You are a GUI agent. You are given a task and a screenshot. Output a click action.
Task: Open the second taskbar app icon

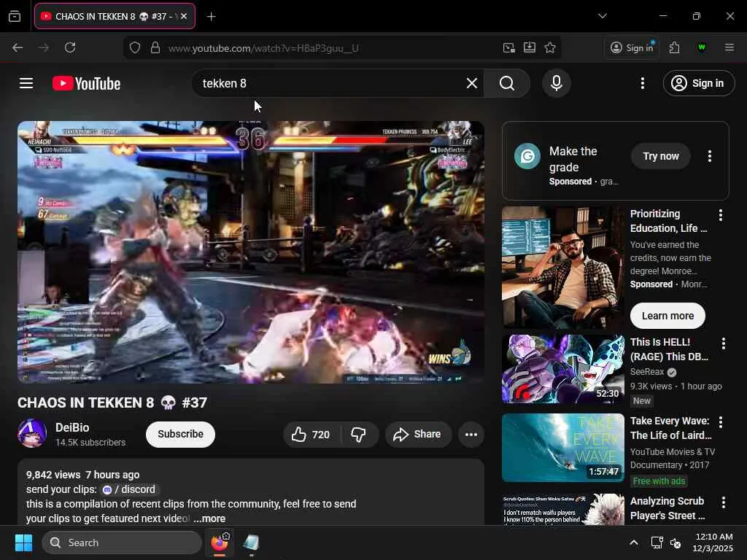pos(251,542)
